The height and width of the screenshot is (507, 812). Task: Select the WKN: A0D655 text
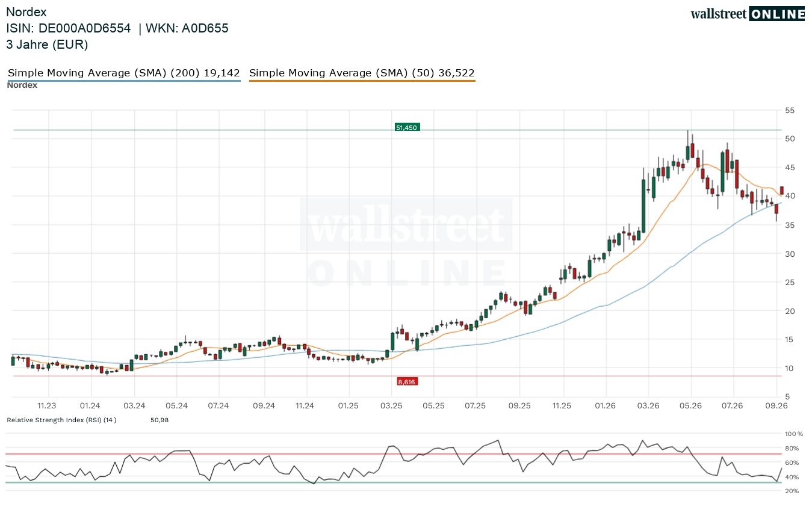[x=187, y=28]
